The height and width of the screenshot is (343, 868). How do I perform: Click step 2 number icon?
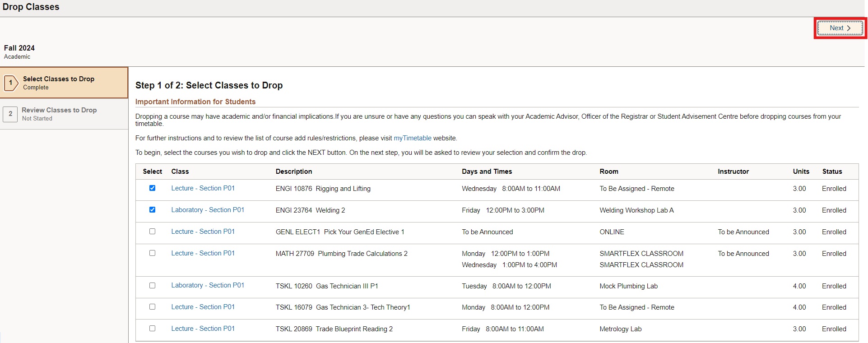[11, 114]
